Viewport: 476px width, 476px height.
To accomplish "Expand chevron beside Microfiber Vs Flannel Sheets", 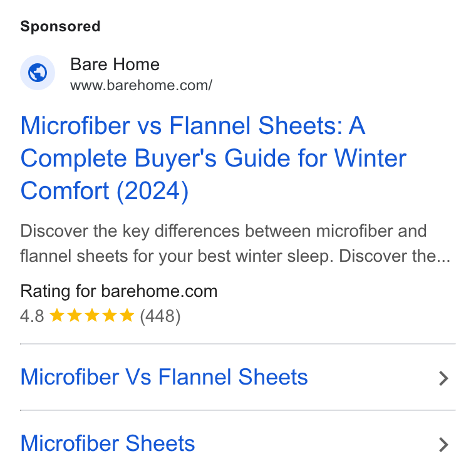I will click(x=443, y=378).
